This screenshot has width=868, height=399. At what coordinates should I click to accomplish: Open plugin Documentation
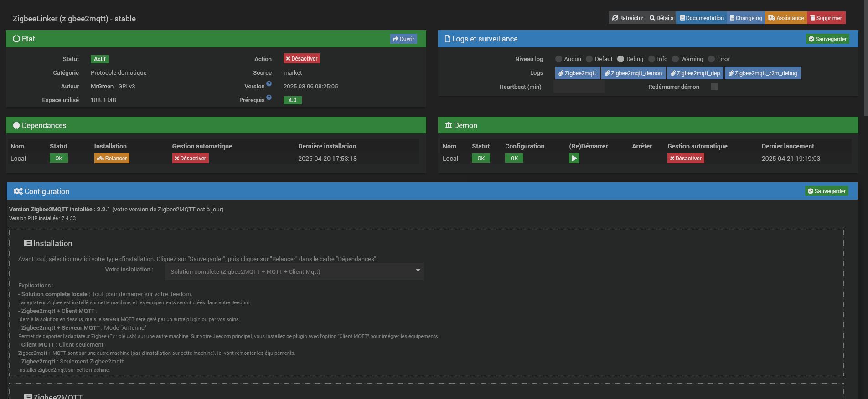pyautogui.click(x=702, y=18)
